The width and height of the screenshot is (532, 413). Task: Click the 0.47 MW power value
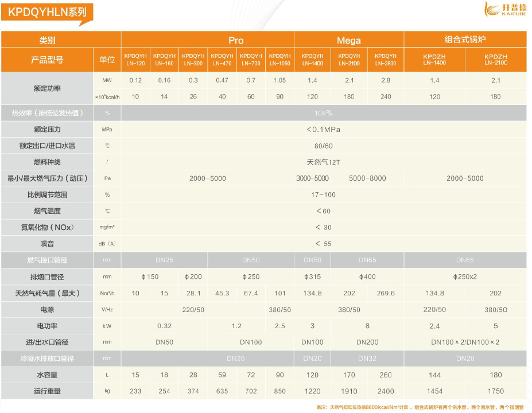[x=222, y=80]
